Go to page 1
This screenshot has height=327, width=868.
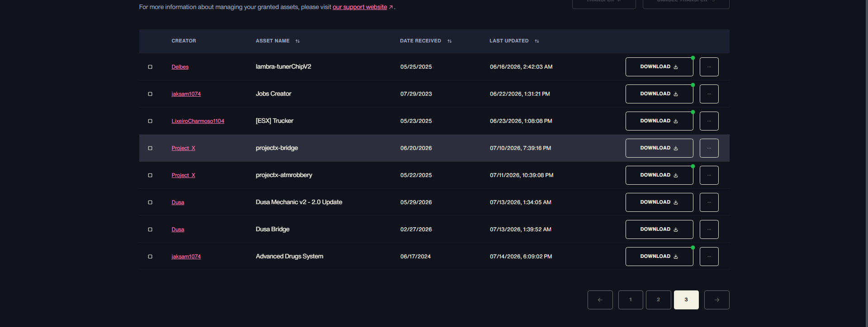pyautogui.click(x=631, y=300)
